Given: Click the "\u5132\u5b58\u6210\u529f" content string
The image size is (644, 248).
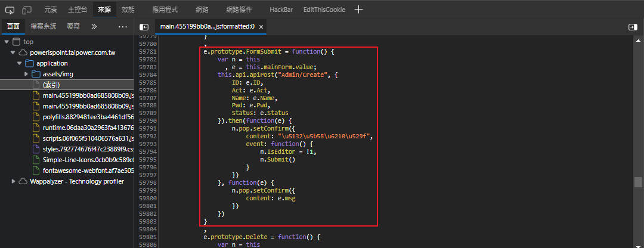Looking at the screenshot, I should [x=325, y=137].
